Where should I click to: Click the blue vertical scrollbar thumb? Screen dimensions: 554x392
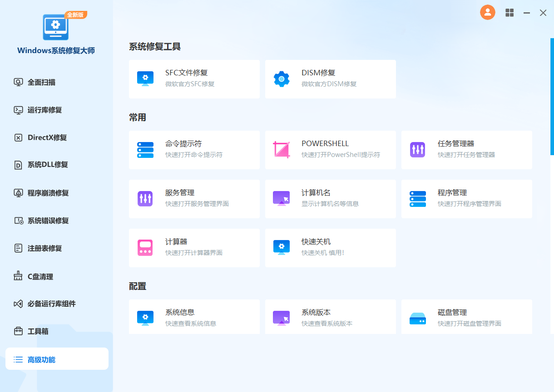click(x=552, y=96)
